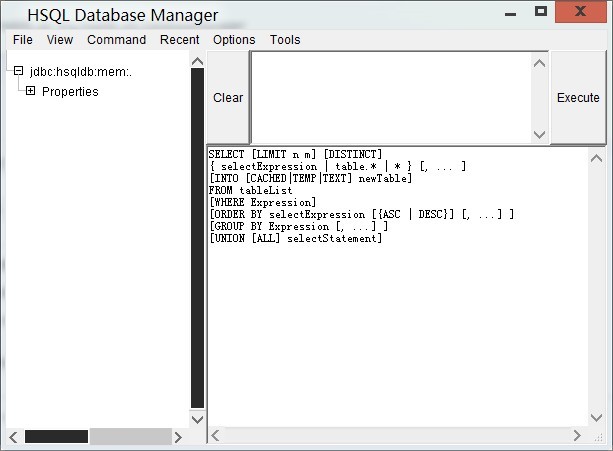
Task: Click the '[ORDER BY selectExpression' line
Action: pos(362,215)
